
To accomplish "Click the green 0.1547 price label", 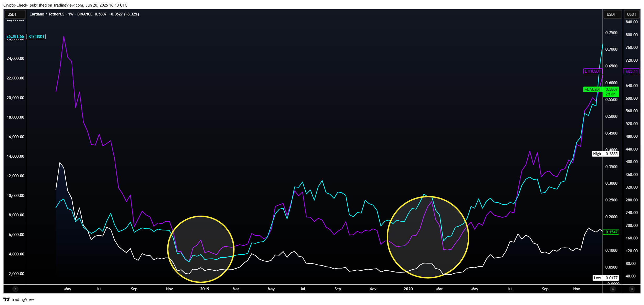I will pos(611,232).
